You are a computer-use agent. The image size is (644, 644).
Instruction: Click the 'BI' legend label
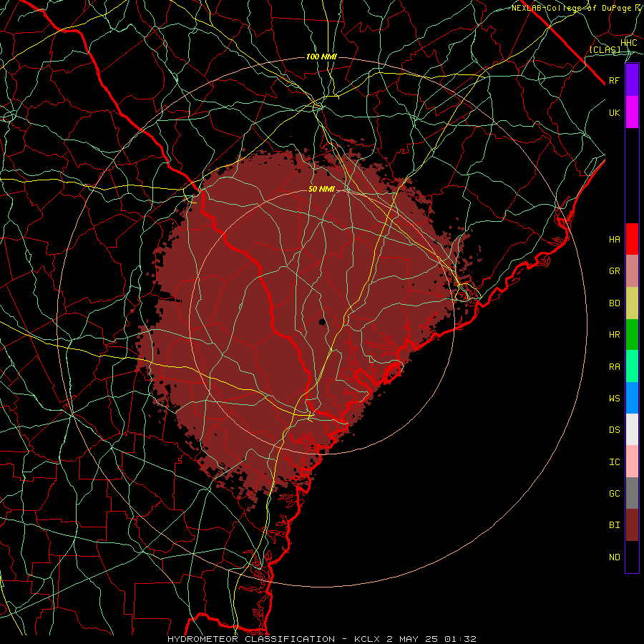point(614,525)
